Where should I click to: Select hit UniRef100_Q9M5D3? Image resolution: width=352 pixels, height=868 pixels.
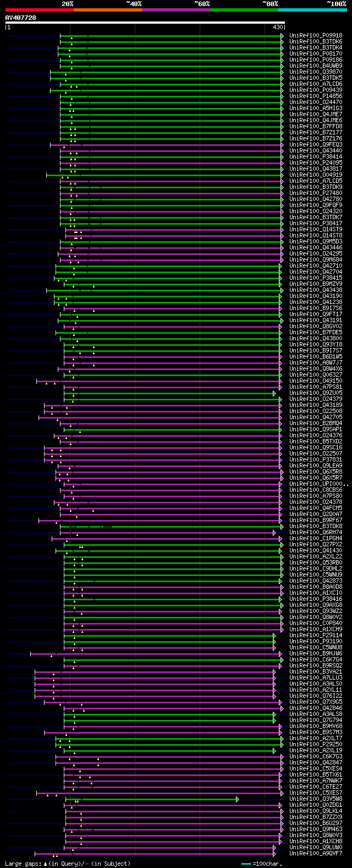[x=316, y=241]
